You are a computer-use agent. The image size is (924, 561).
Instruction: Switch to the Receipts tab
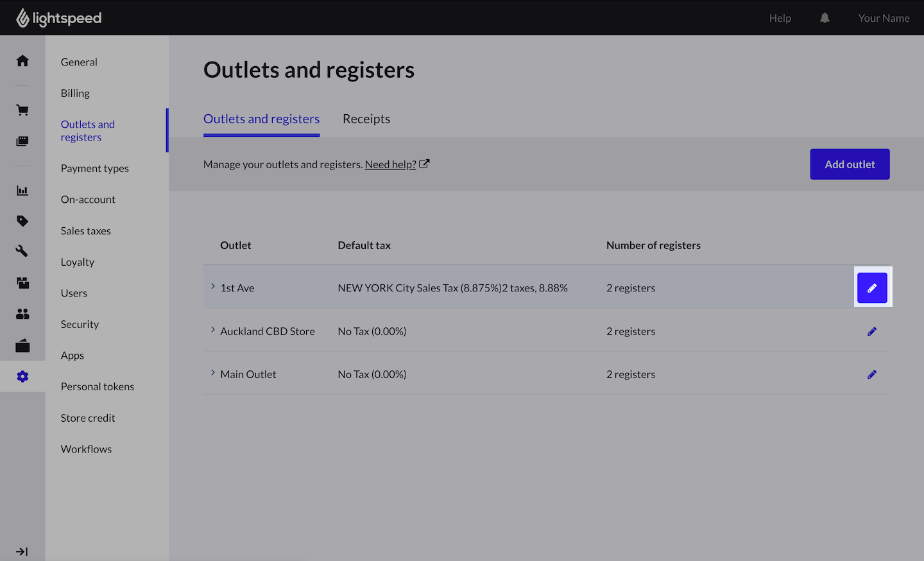366,119
